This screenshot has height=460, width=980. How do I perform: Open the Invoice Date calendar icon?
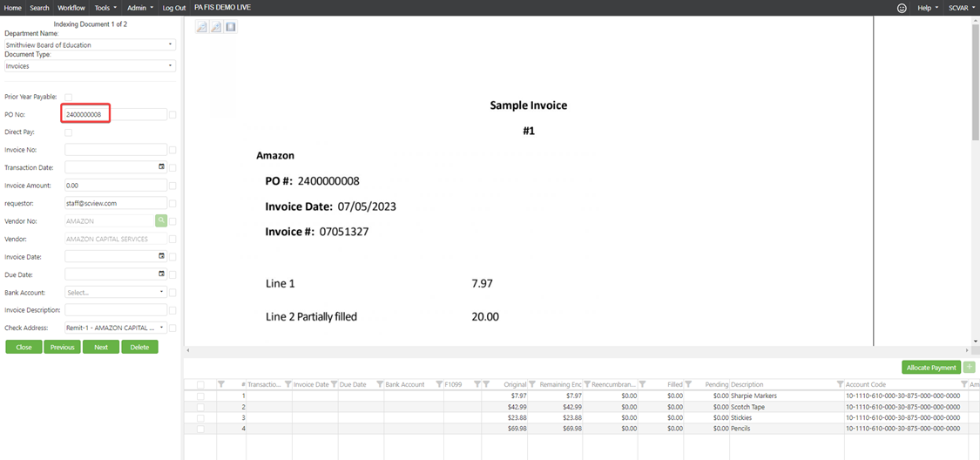pos(161,257)
